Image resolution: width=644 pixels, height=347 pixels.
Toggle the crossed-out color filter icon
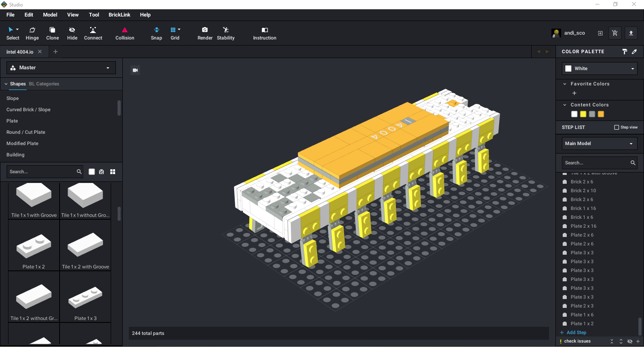point(101,172)
